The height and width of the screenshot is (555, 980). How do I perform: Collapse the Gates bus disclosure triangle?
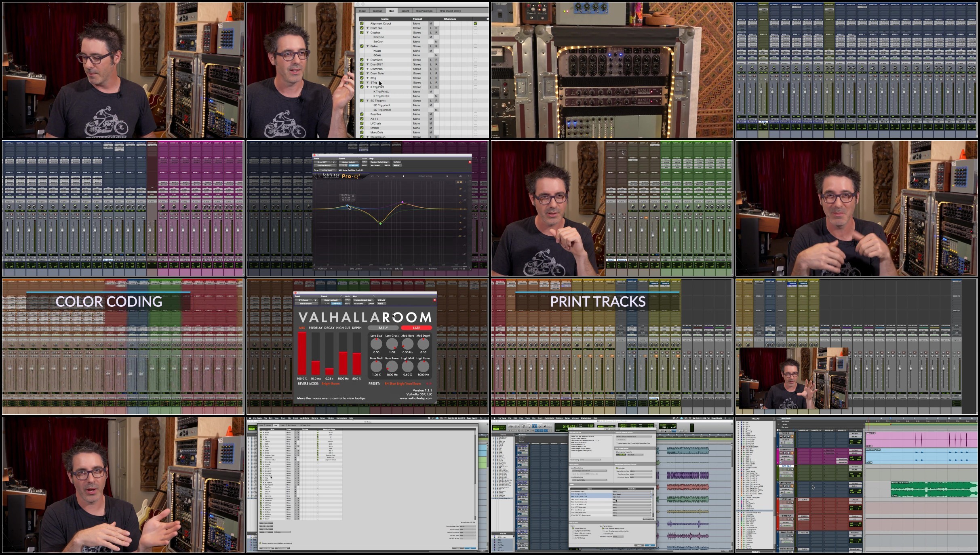[x=367, y=46]
